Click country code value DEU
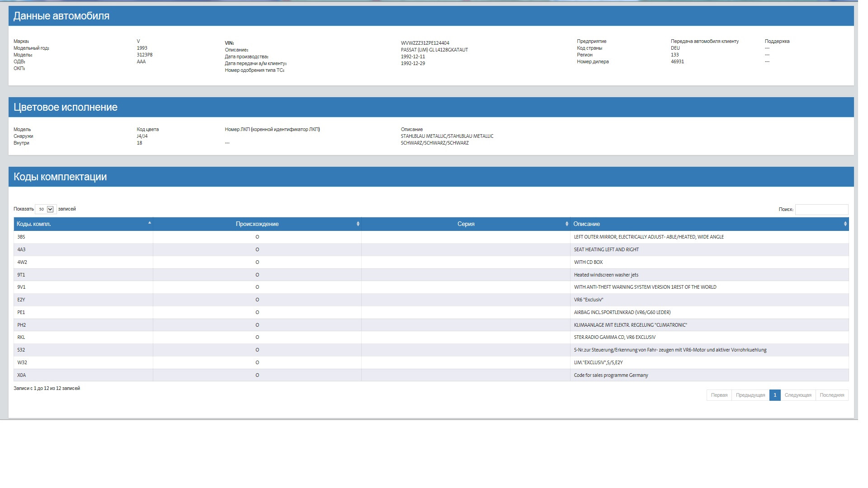868x488 pixels. tap(675, 48)
